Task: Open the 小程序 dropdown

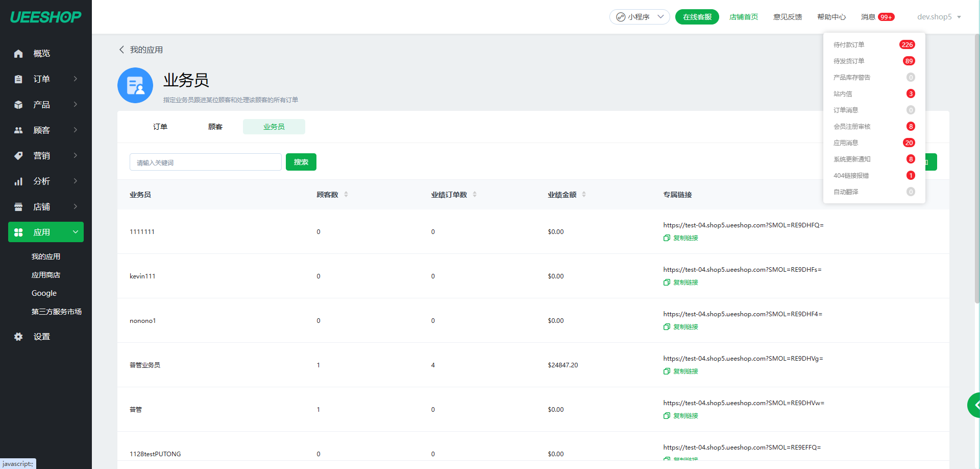Action: (640, 17)
